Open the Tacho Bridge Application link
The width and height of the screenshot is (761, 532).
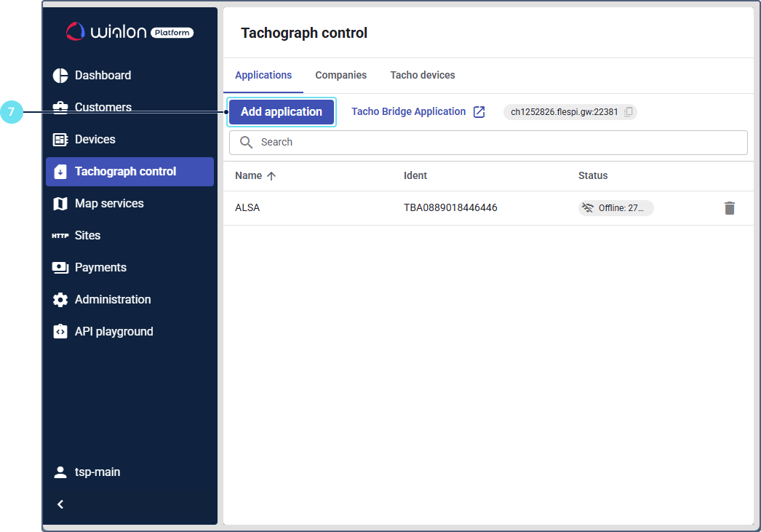pyautogui.click(x=408, y=112)
